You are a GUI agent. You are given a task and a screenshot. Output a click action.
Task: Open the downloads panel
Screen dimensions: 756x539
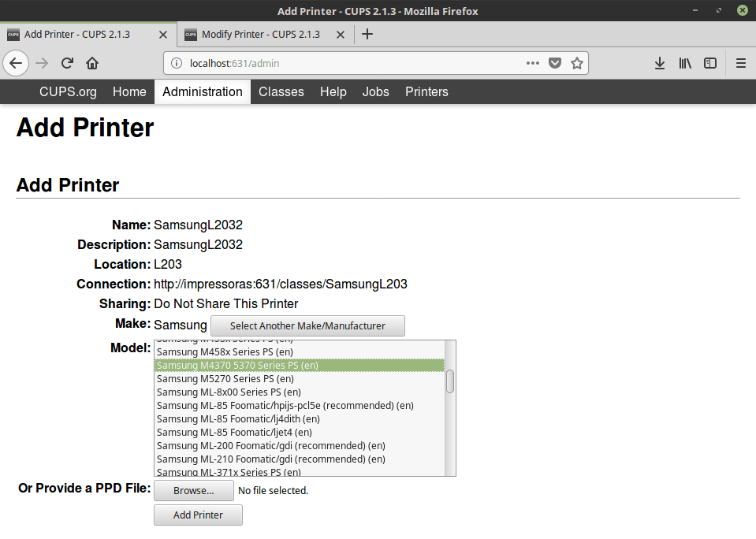coord(660,63)
